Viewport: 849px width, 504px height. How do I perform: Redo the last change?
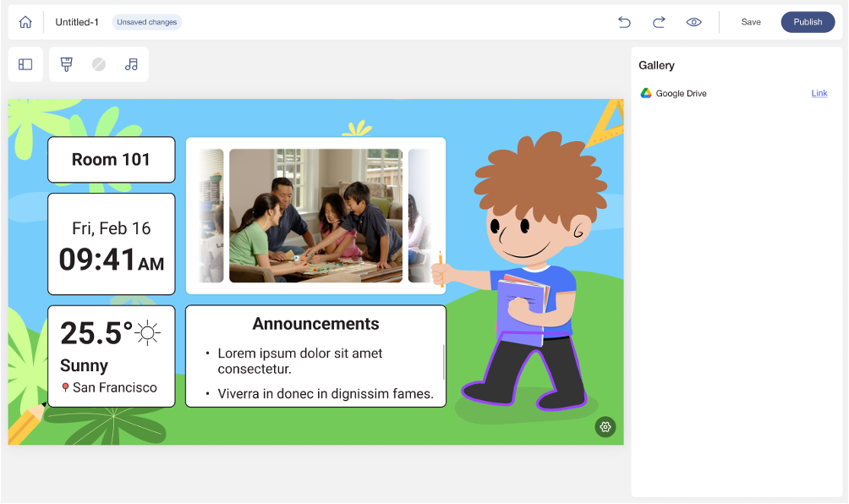click(659, 22)
